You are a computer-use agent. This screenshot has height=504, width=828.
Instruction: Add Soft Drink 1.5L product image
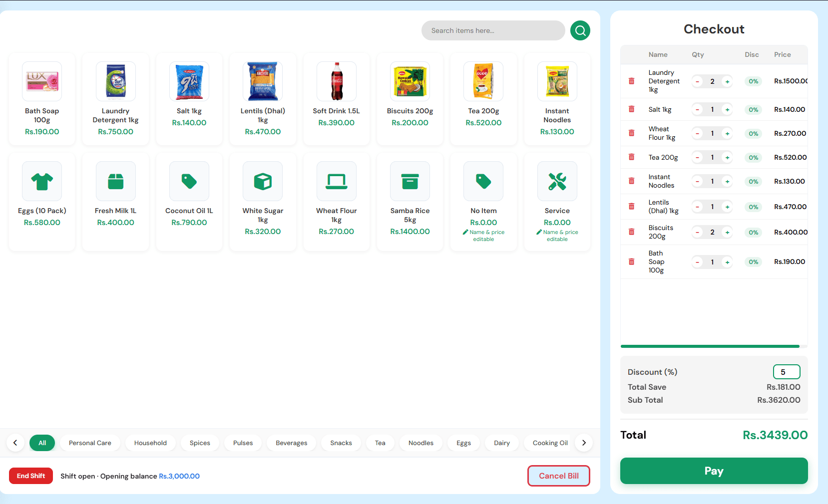[x=337, y=81]
